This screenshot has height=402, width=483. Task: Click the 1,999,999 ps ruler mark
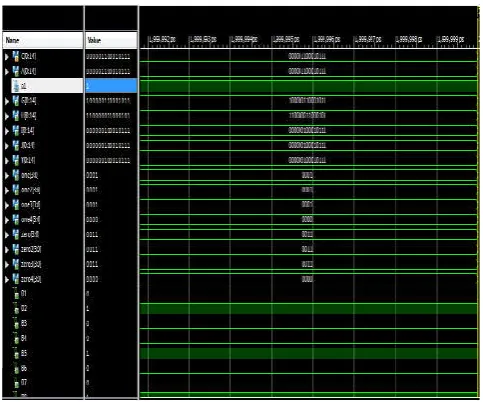point(451,39)
